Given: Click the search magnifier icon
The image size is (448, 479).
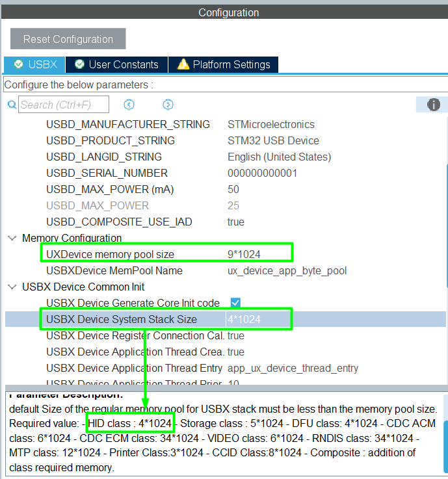Looking at the screenshot, I should tap(11, 105).
